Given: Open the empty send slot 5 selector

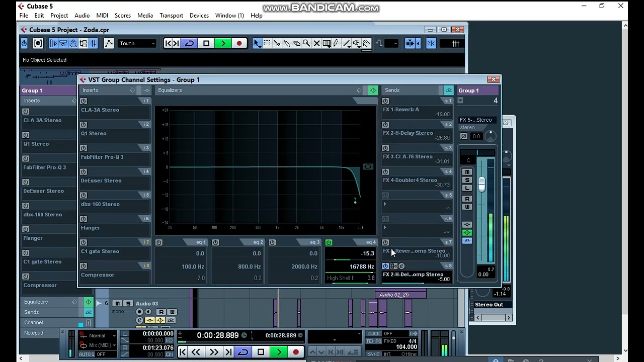Looking at the screenshot, I should (385, 204).
